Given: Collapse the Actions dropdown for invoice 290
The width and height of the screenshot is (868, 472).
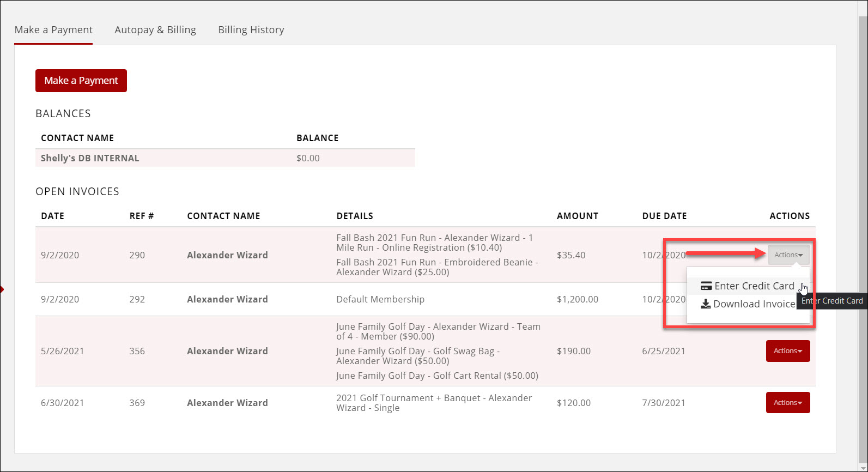Looking at the screenshot, I should click(x=788, y=255).
